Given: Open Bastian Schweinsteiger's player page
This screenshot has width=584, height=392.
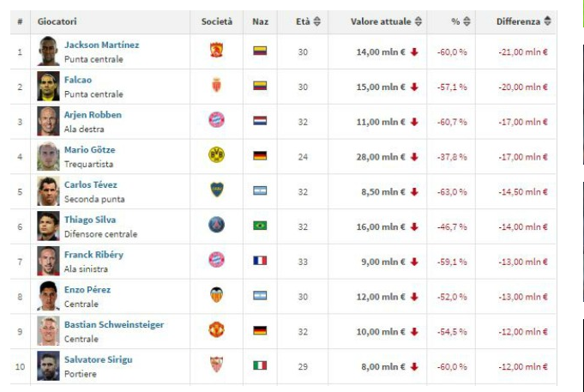Looking at the screenshot, I should pos(113,324).
